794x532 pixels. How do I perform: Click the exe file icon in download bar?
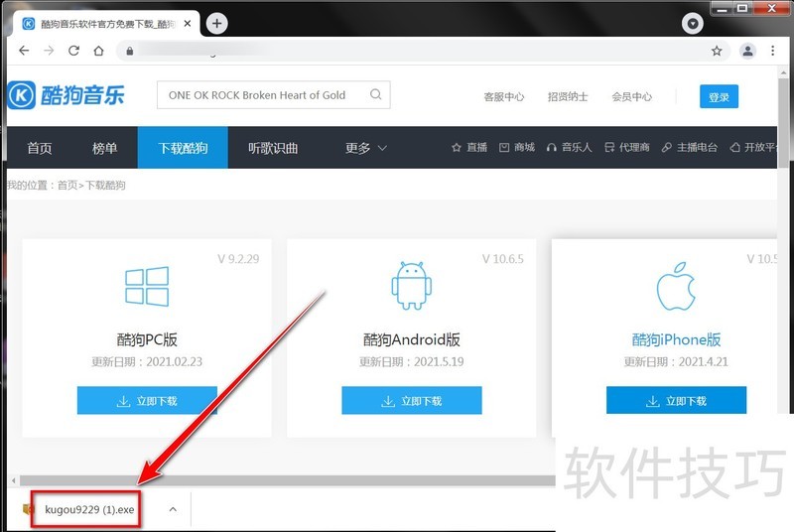tap(27, 509)
